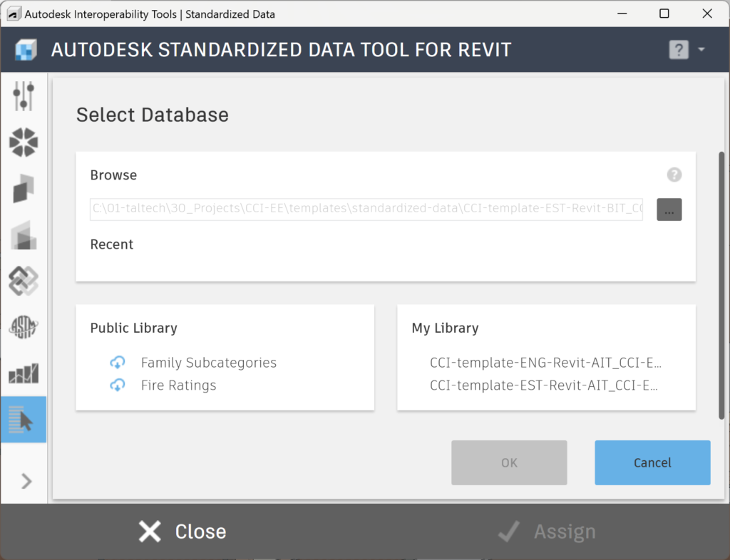Expand the sidebar with the chevron arrow
Image resolution: width=730 pixels, height=560 pixels.
pyautogui.click(x=26, y=481)
